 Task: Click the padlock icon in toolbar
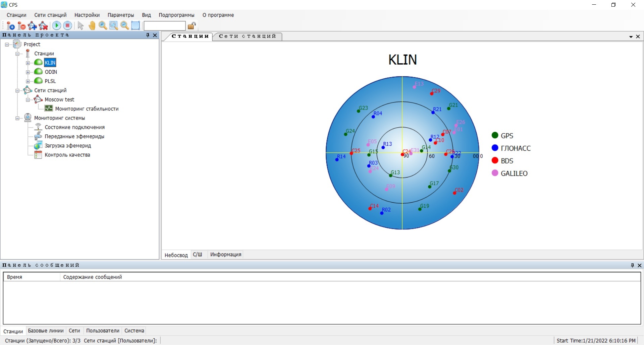click(x=192, y=26)
